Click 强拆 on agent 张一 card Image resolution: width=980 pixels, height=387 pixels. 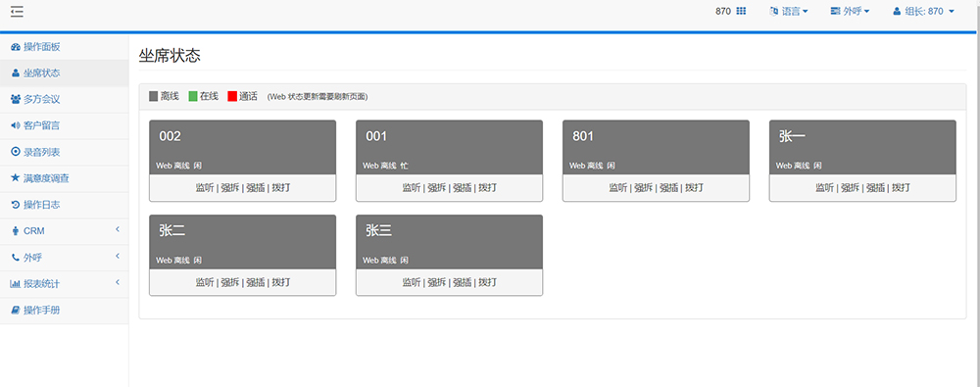coord(850,187)
